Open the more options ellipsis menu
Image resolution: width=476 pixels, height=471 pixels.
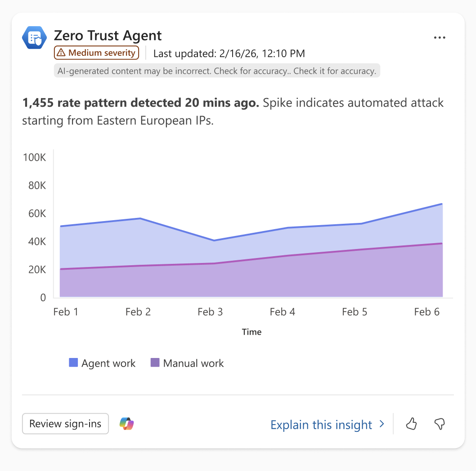439,38
